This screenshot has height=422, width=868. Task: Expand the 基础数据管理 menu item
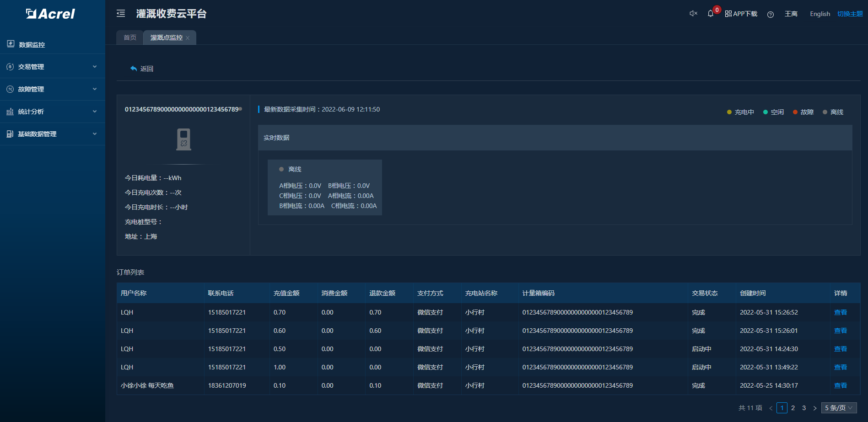point(37,134)
